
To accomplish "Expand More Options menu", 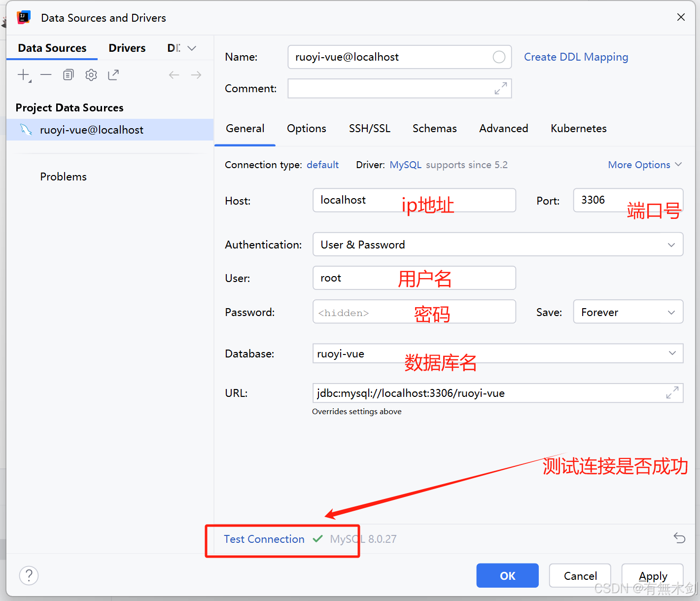I will pyautogui.click(x=645, y=165).
